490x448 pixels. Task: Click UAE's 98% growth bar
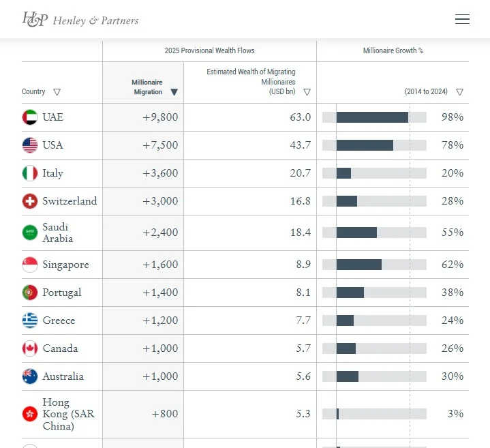tap(373, 117)
